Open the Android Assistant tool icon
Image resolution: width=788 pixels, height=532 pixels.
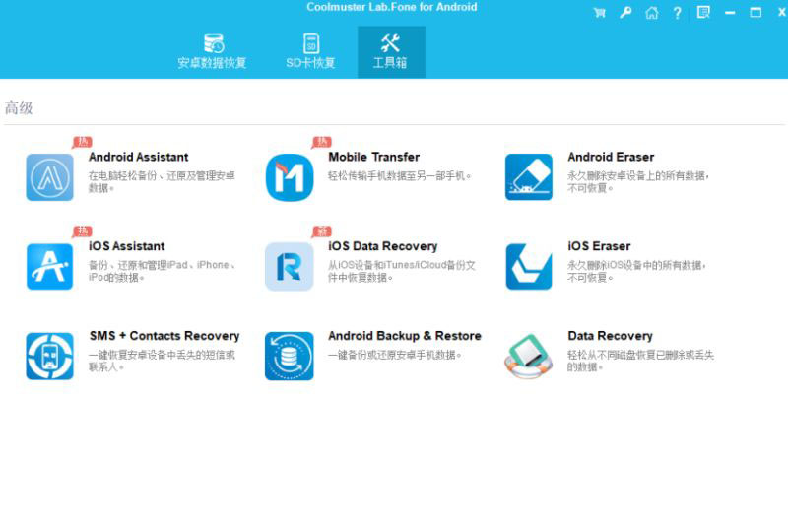pyautogui.click(x=50, y=177)
